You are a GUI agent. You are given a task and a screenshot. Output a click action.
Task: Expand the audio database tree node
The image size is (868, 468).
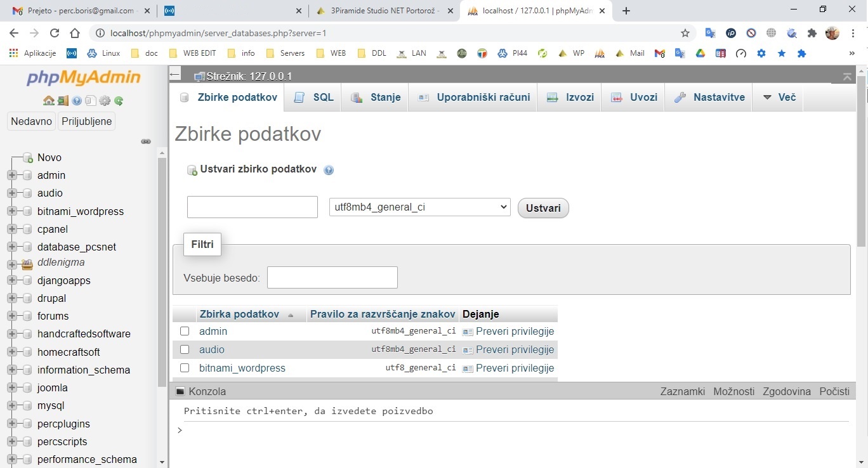[11, 193]
